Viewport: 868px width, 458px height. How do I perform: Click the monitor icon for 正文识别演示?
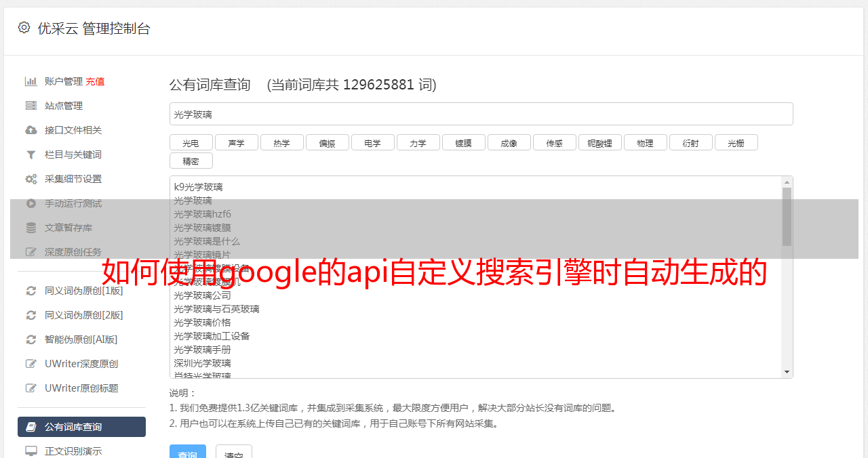coord(31,451)
